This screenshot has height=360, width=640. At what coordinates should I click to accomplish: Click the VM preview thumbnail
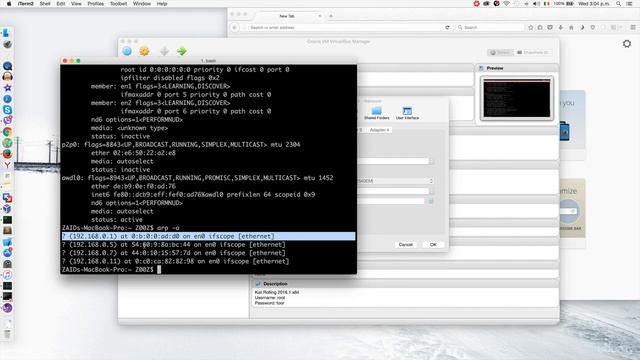click(x=517, y=98)
